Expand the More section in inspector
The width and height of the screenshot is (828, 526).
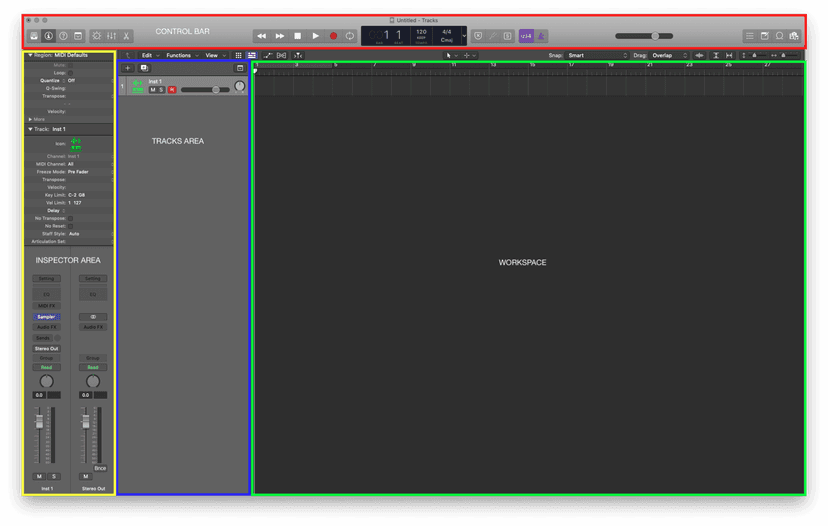tap(30, 119)
